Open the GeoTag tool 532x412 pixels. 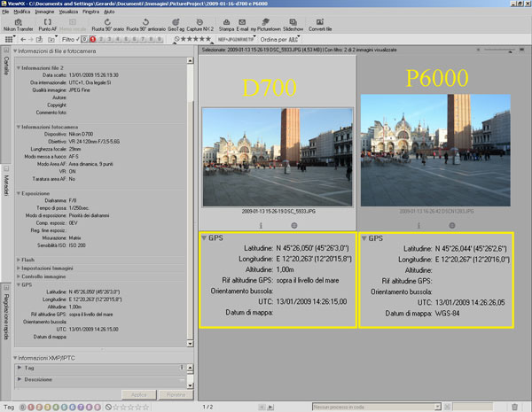tap(176, 25)
